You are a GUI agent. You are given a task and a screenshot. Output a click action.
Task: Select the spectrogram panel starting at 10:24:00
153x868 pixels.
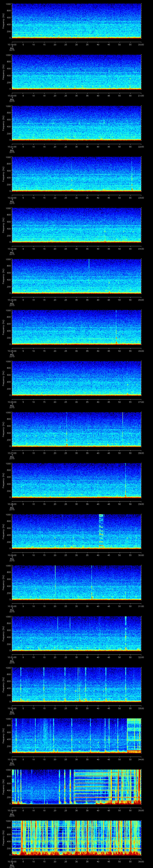(76, 276)
